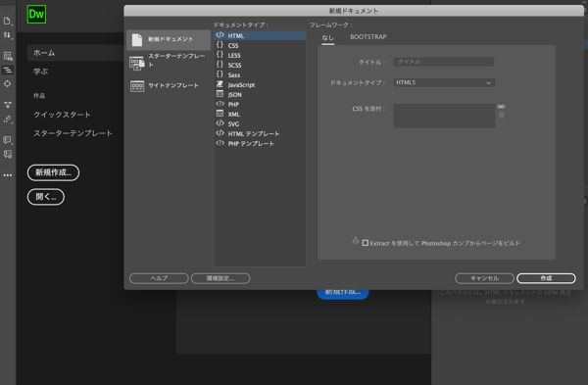Open the new file icon in left toolbar
The height and width of the screenshot is (385, 588).
pyautogui.click(x=7, y=21)
